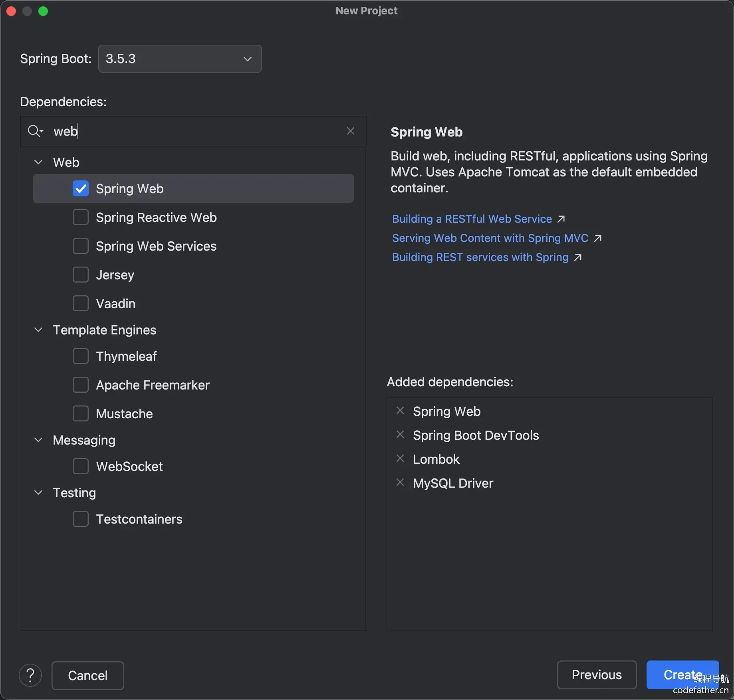This screenshot has height=700, width=734.
Task: Click the Thymeleaf row label
Action: tap(126, 356)
